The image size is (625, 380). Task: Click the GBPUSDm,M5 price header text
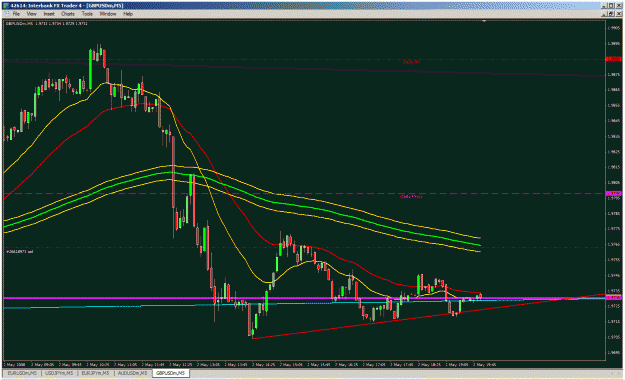(x=46, y=24)
